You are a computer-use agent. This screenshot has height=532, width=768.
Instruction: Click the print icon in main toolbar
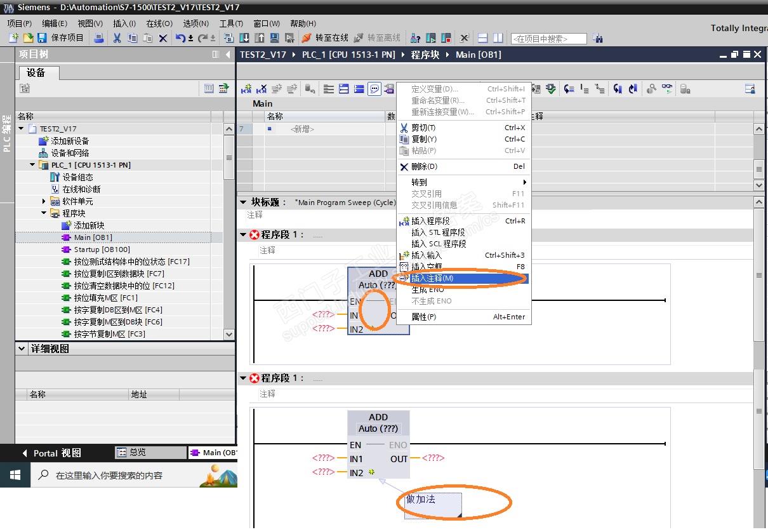tap(98, 38)
